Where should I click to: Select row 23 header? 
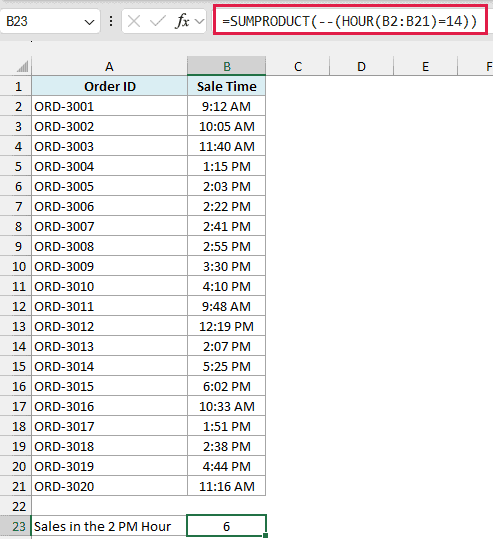coord(16,526)
